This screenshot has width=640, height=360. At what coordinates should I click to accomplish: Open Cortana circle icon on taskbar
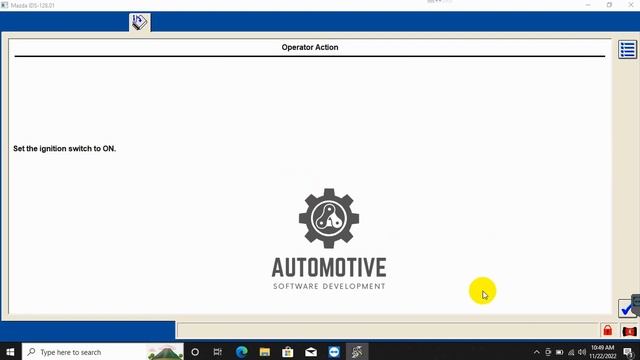[195, 352]
